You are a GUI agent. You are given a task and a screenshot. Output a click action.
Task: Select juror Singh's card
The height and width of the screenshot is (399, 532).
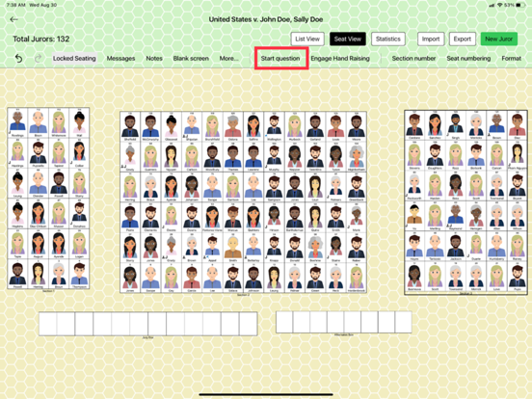pos(456,125)
